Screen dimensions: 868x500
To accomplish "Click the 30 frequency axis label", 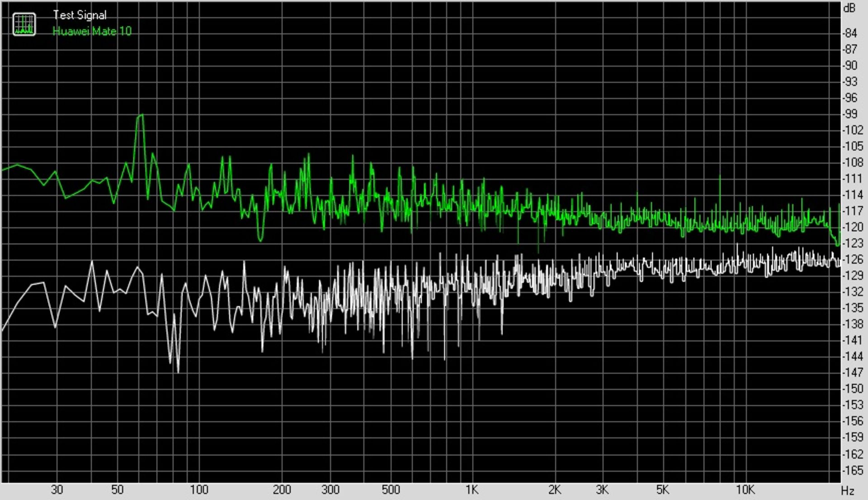I will pyautogui.click(x=57, y=490).
